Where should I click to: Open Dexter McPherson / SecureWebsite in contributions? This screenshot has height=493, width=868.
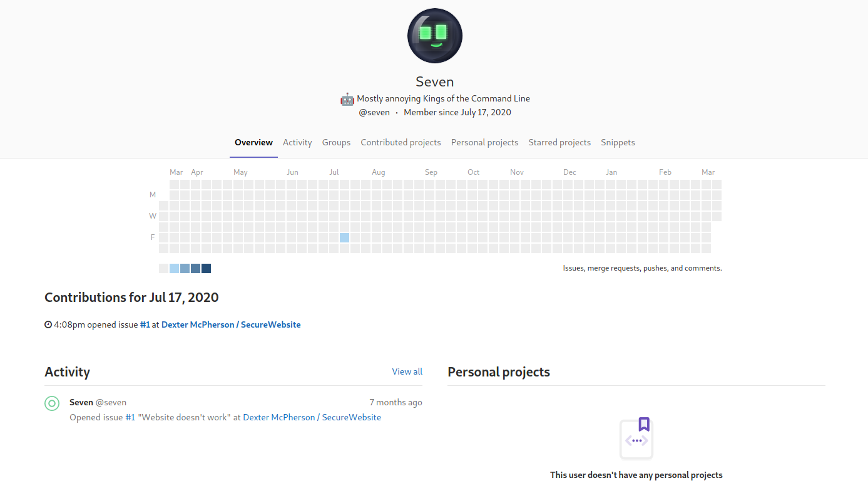[231, 324]
